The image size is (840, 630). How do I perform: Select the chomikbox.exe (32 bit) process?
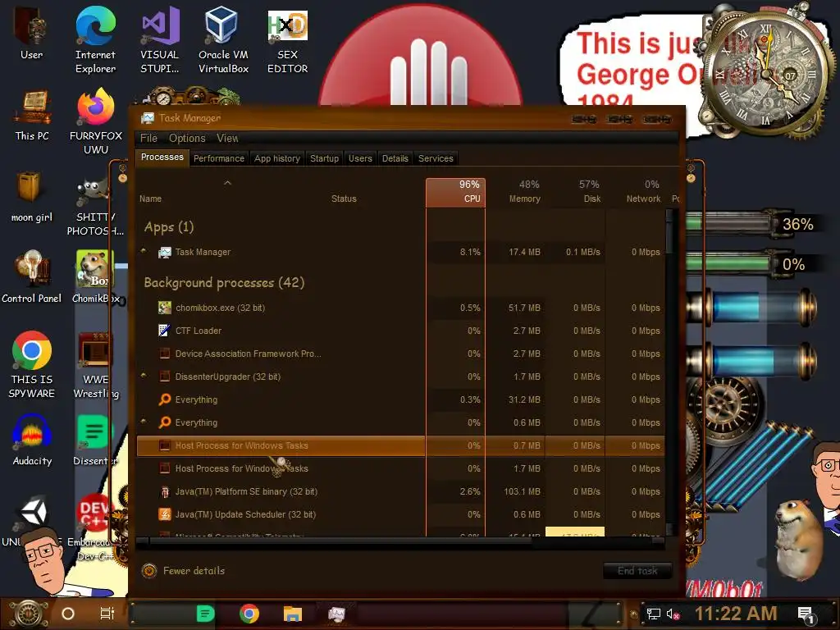coord(400,308)
